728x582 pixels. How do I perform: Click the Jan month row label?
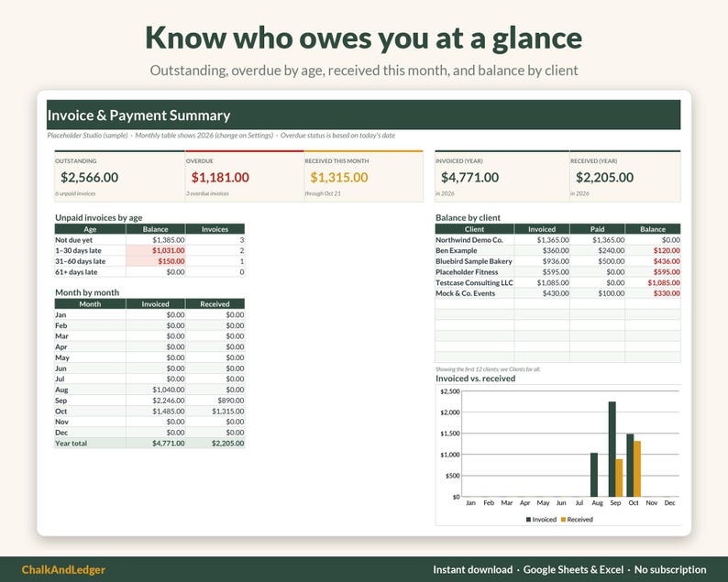61,314
